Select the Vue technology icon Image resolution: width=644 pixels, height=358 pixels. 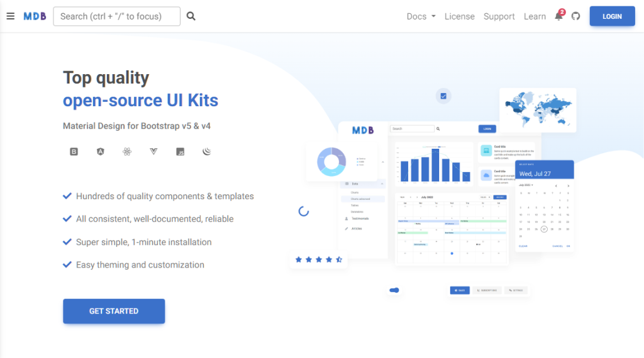point(153,152)
